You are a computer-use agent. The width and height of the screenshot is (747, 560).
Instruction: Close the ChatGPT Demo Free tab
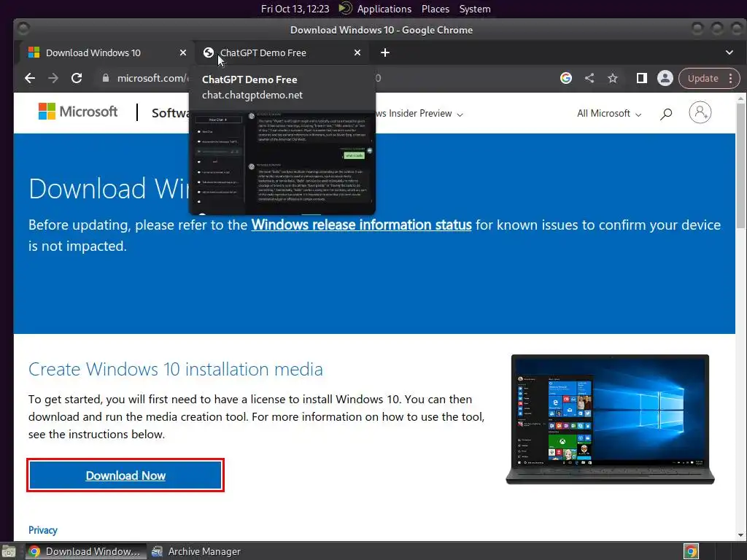tap(357, 52)
